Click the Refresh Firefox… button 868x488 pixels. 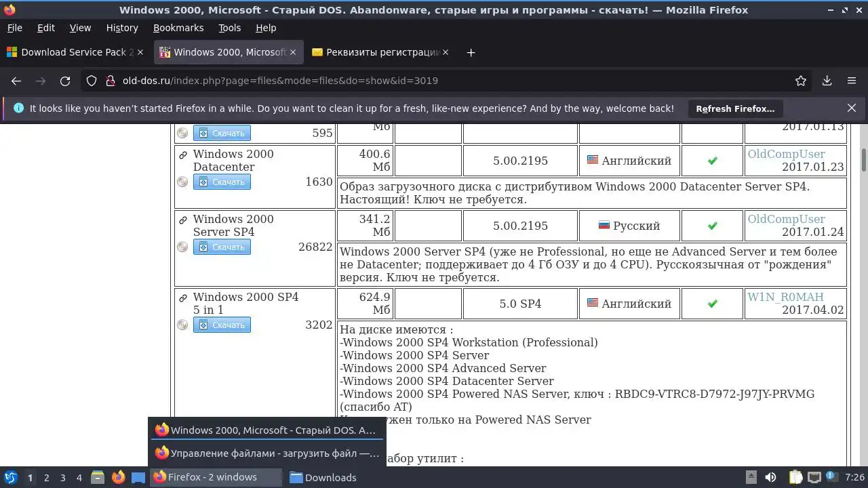(735, 108)
